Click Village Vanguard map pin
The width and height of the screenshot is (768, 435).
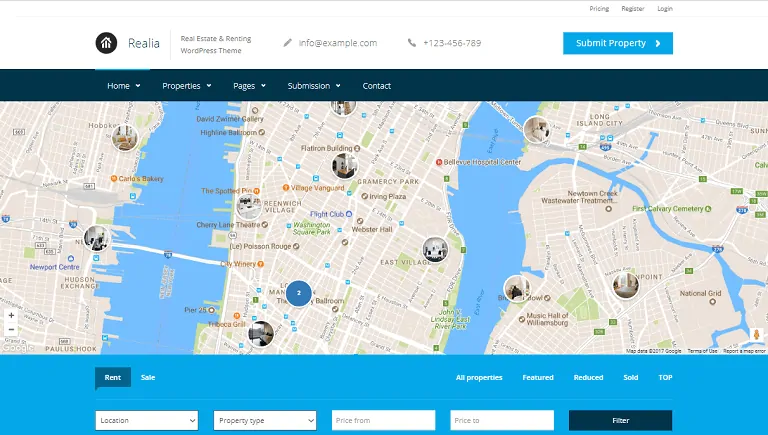point(286,188)
